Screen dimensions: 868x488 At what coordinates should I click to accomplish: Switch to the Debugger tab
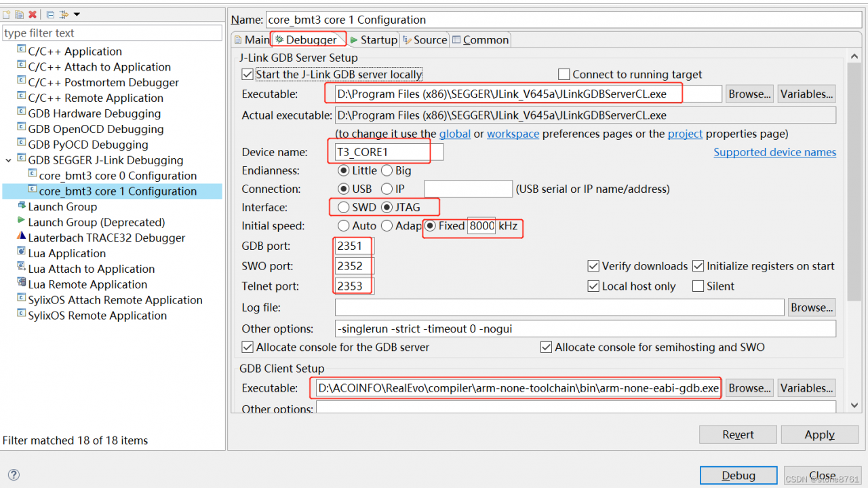click(x=306, y=40)
